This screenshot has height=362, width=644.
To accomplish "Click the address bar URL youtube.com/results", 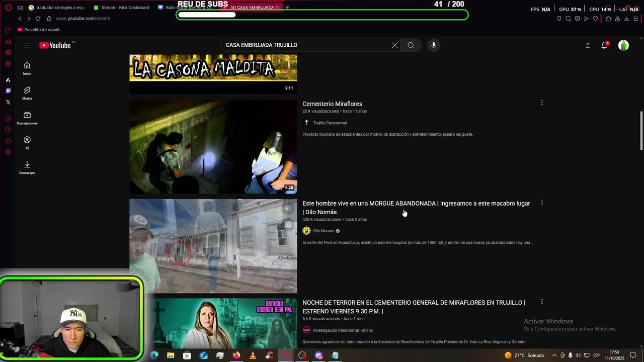I will [83, 19].
